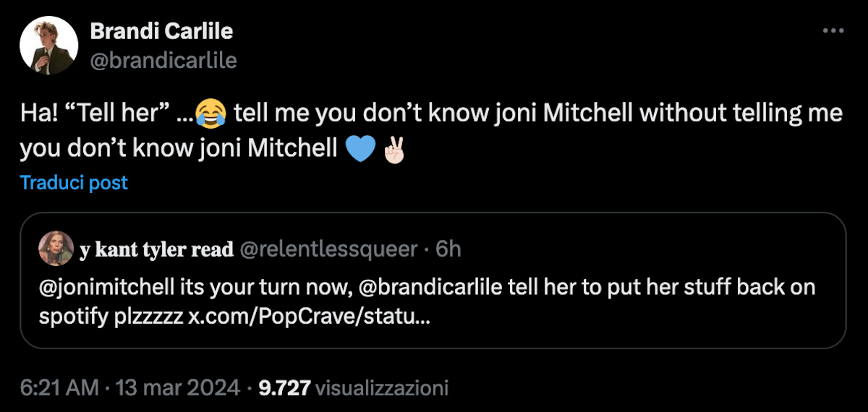Translate the post via Traduci post
The image size is (868, 412).
tap(74, 183)
